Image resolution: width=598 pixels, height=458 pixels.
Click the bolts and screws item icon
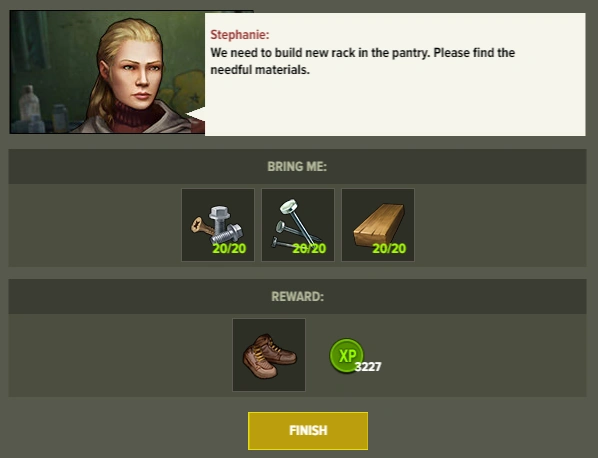pyautogui.click(x=218, y=225)
